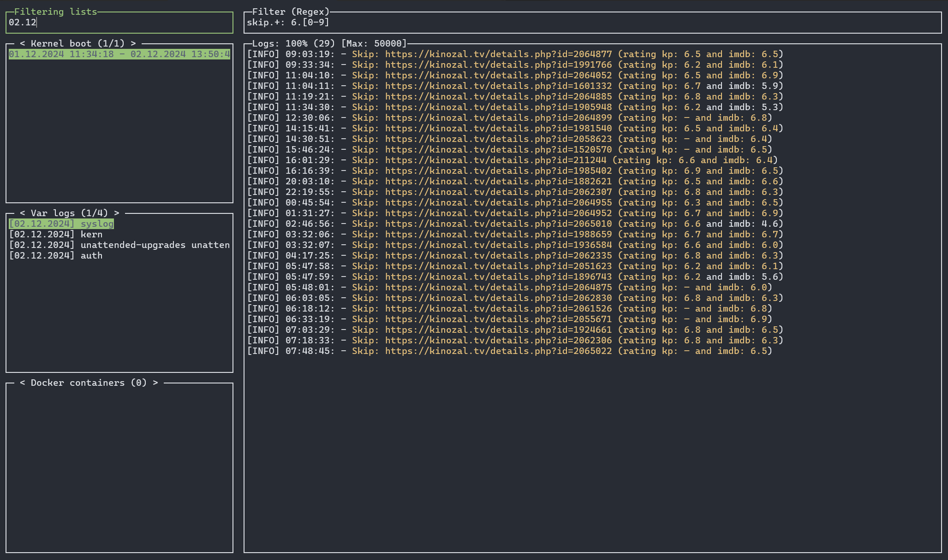Click the log line at 05:48:01
Screen dimensions: 948x560
(x=510, y=288)
